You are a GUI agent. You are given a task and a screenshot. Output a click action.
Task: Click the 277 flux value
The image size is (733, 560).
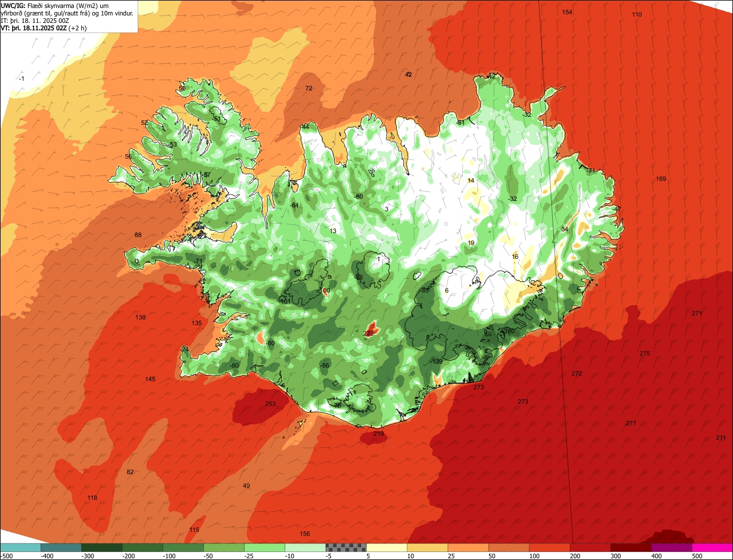click(x=631, y=423)
